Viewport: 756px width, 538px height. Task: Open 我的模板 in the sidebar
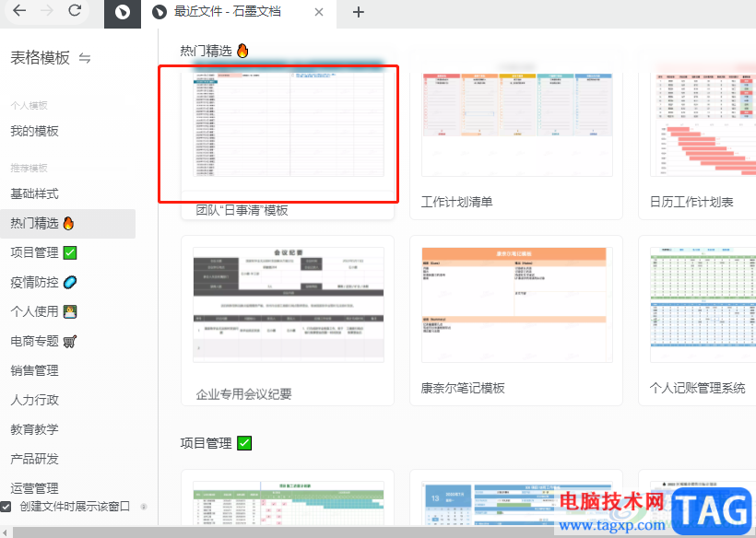coord(35,131)
